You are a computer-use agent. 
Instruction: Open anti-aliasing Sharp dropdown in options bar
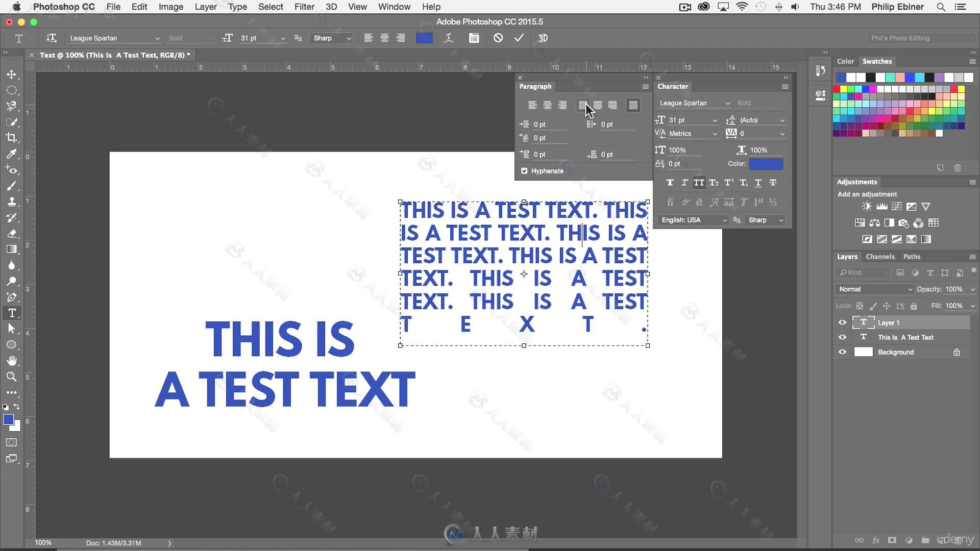332,38
